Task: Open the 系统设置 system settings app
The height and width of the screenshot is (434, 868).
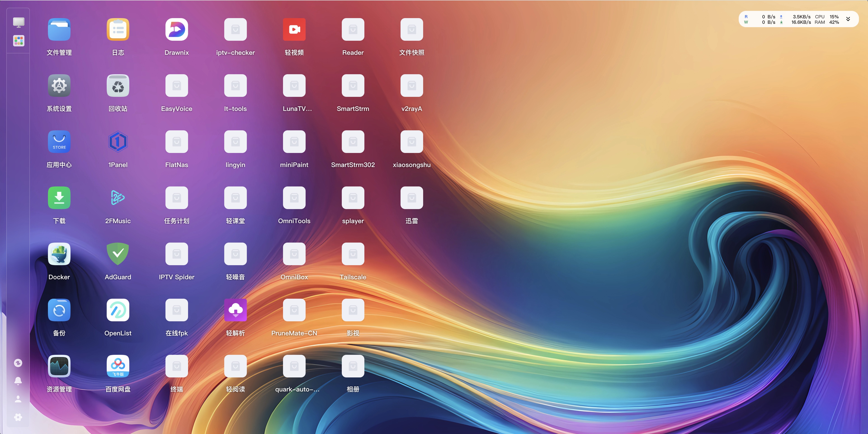Action: click(x=59, y=86)
